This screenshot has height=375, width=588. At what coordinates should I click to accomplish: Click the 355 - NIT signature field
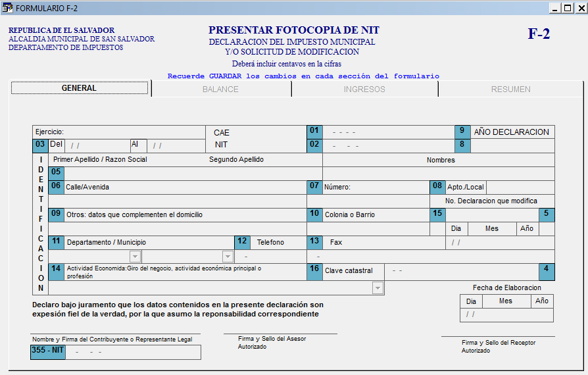tap(133, 352)
